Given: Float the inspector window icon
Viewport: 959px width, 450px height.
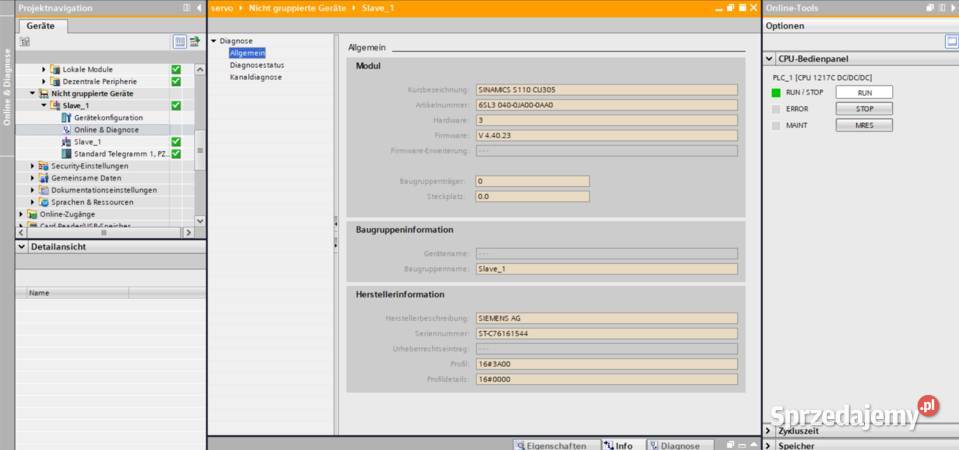Looking at the screenshot, I should tap(730, 444).
